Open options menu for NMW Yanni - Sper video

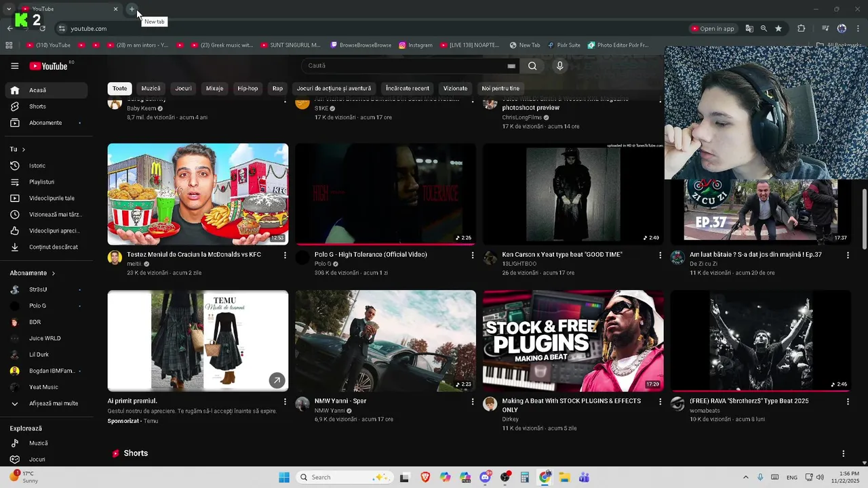coord(473,401)
